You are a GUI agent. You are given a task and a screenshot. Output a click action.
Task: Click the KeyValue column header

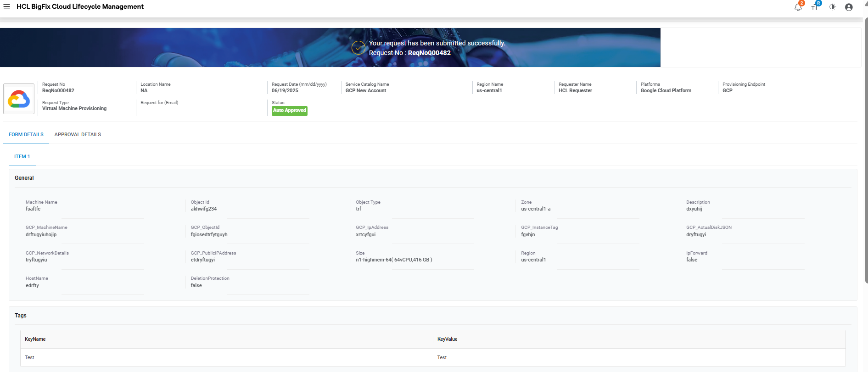coord(448,339)
